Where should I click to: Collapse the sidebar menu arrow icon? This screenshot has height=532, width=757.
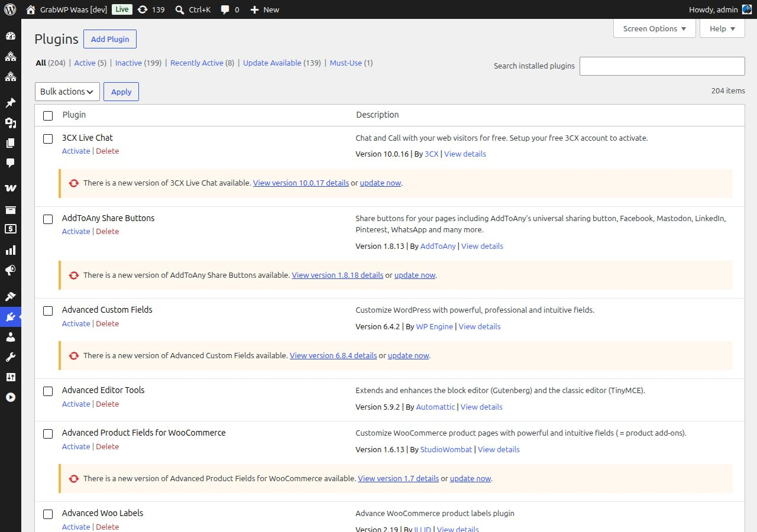pos(11,397)
